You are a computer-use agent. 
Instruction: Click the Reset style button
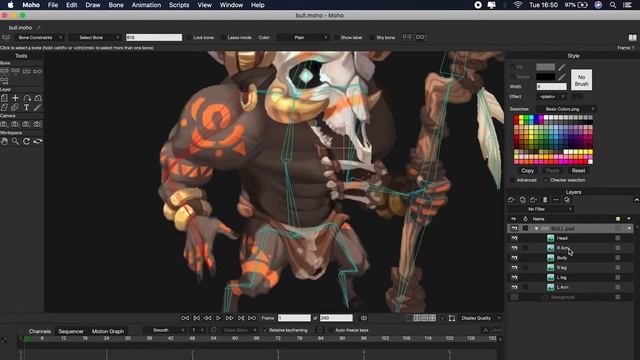(x=578, y=171)
